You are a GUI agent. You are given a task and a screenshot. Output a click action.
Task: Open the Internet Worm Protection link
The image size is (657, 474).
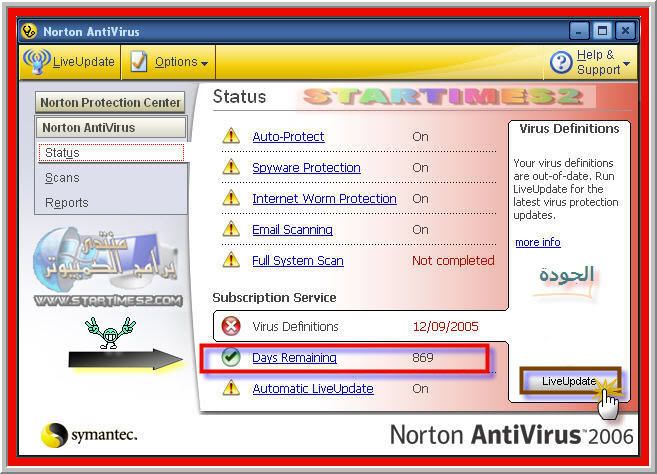pos(324,199)
